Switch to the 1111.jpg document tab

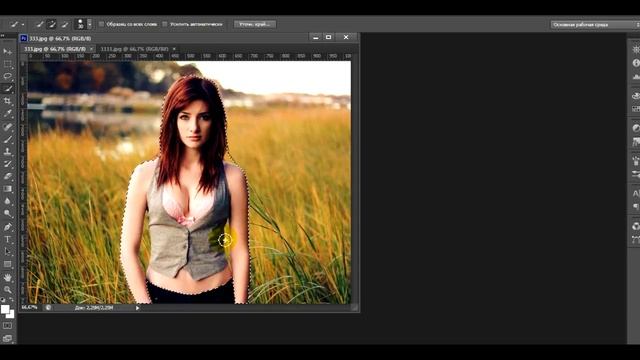point(134,49)
